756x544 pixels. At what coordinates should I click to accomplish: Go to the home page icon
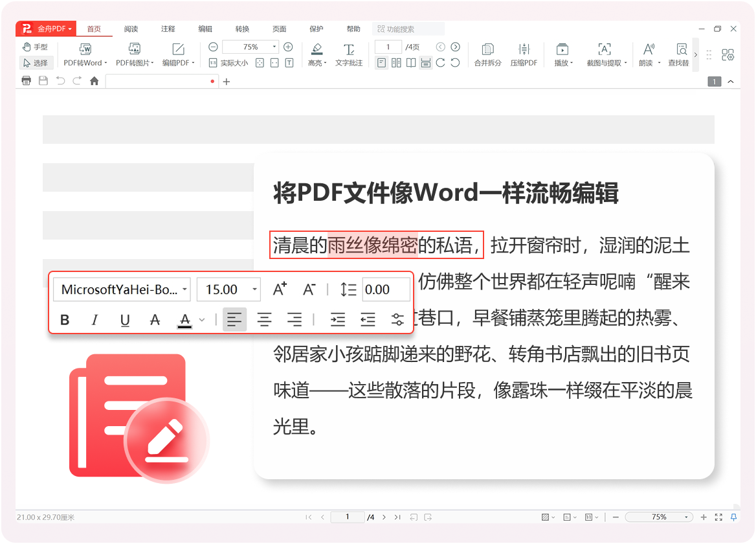(x=94, y=81)
